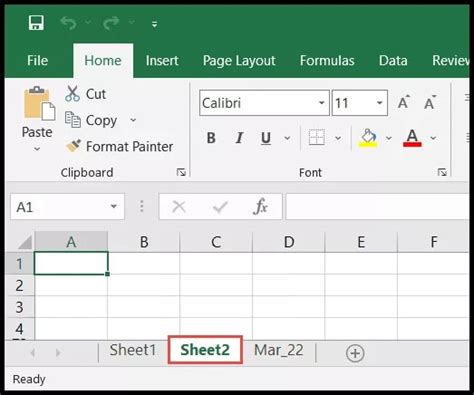The width and height of the screenshot is (474, 395).
Task: Expand the Borders options arrow
Action: tap(338, 138)
